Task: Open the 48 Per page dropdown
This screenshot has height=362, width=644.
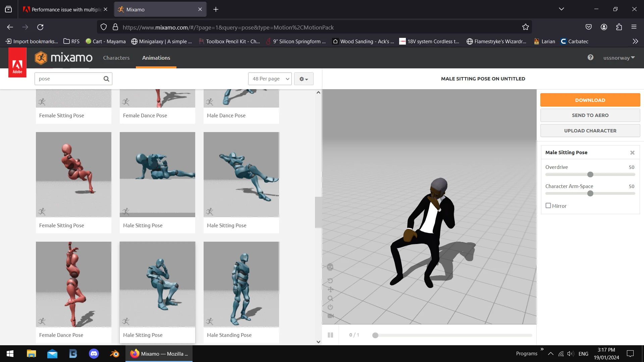Action: coord(270,79)
